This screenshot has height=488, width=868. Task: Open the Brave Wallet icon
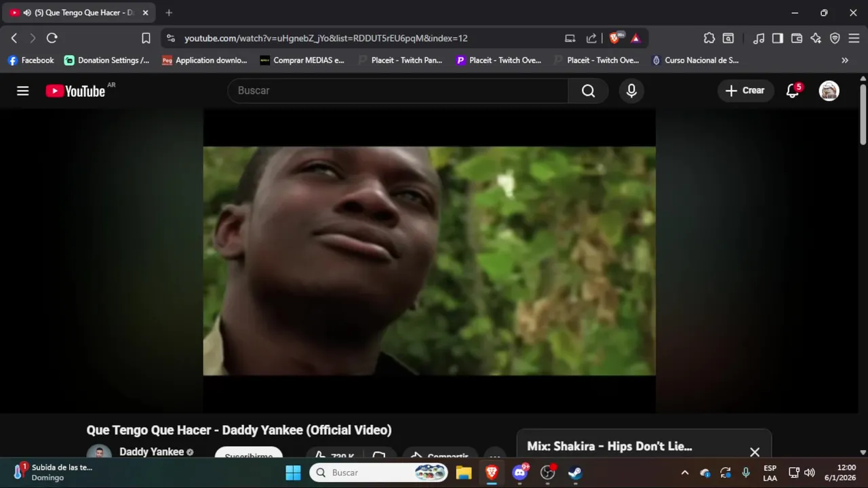(x=797, y=38)
